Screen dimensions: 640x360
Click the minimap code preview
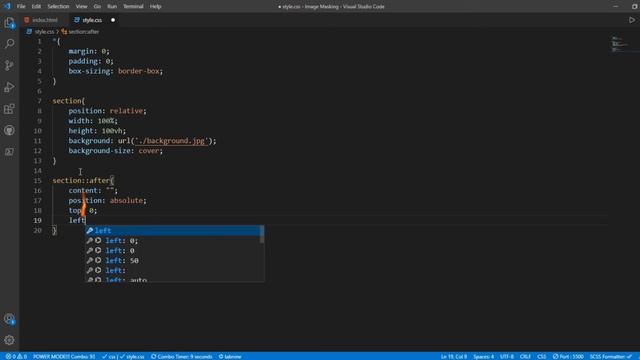pos(622,44)
